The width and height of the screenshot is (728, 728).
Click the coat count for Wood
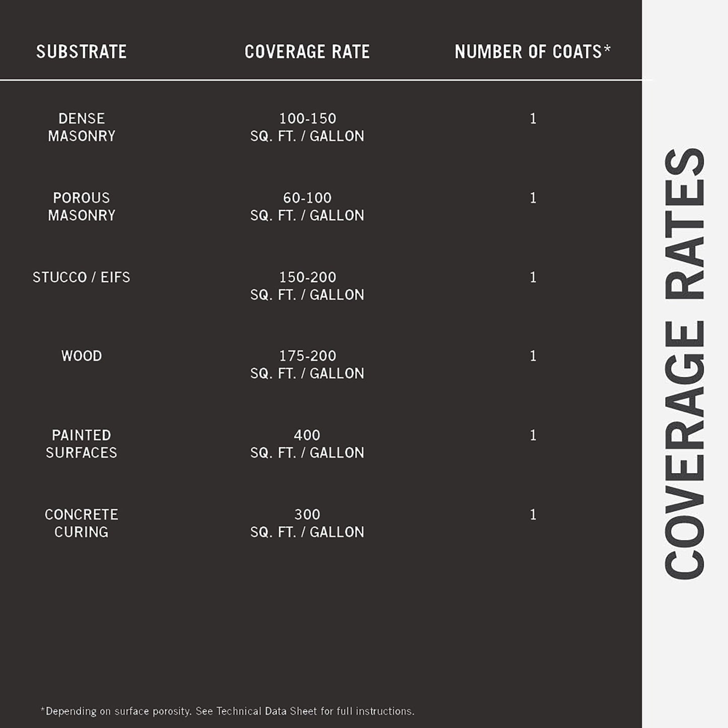[533, 356]
